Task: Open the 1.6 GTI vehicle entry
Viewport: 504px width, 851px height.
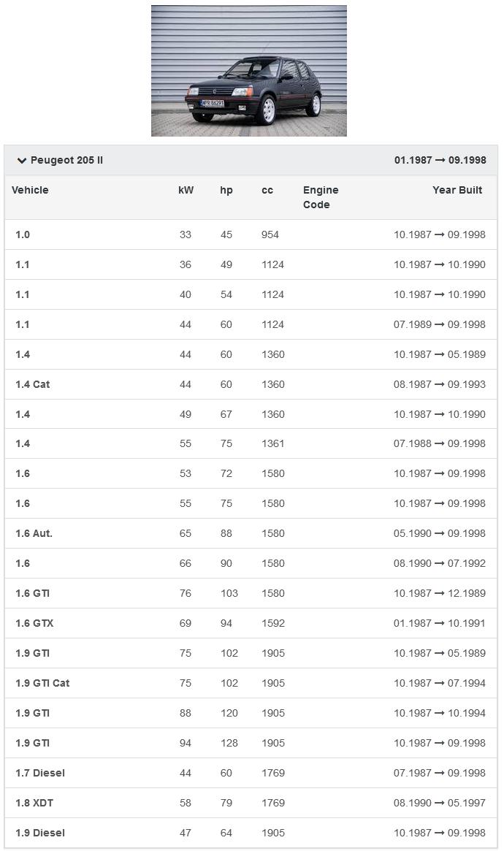Action: click(x=33, y=593)
